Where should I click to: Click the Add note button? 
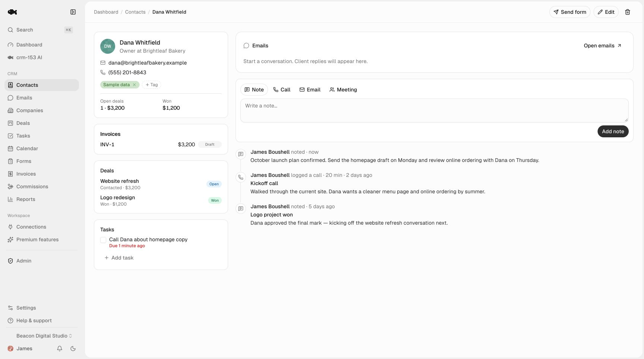(x=613, y=131)
